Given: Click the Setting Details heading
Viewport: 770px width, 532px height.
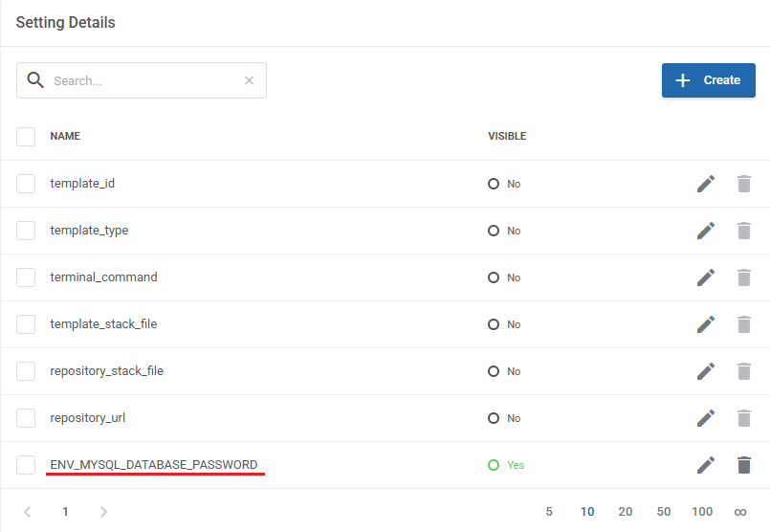Looking at the screenshot, I should coord(65,23).
